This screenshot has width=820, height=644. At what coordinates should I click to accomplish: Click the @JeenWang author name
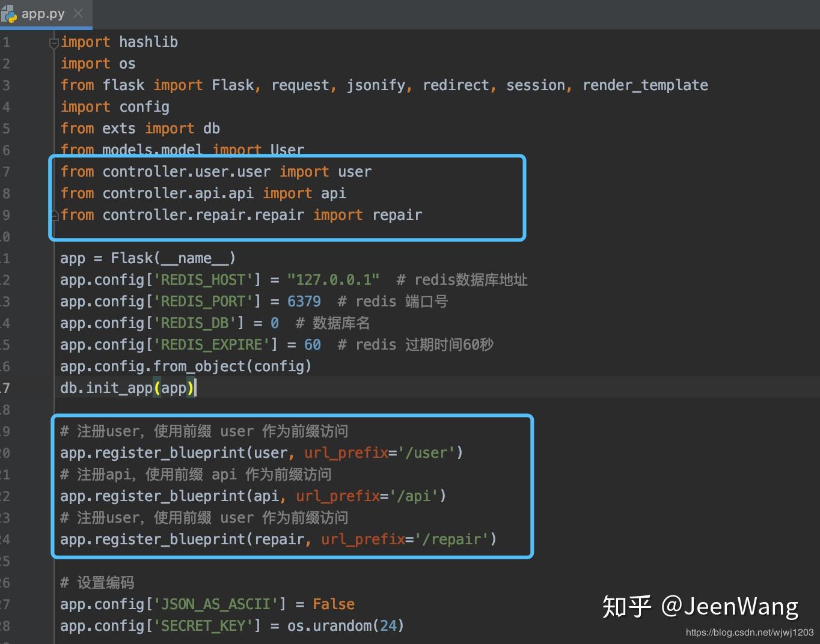coord(729,607)
